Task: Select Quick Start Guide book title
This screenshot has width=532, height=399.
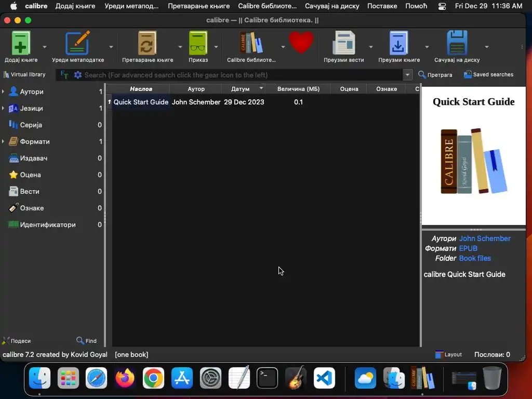Action: pos(141,102)
